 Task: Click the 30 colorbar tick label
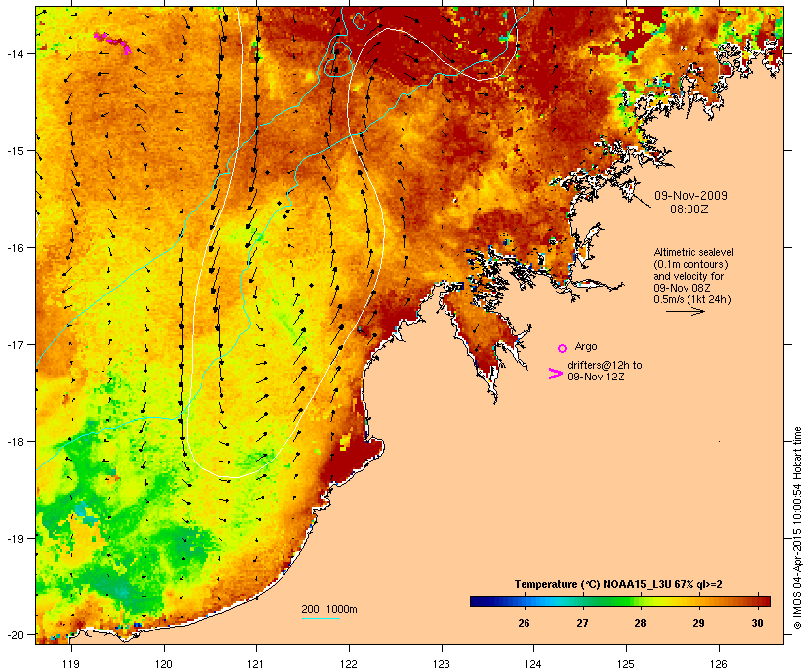pyautogui.click(x=758, y=623)
